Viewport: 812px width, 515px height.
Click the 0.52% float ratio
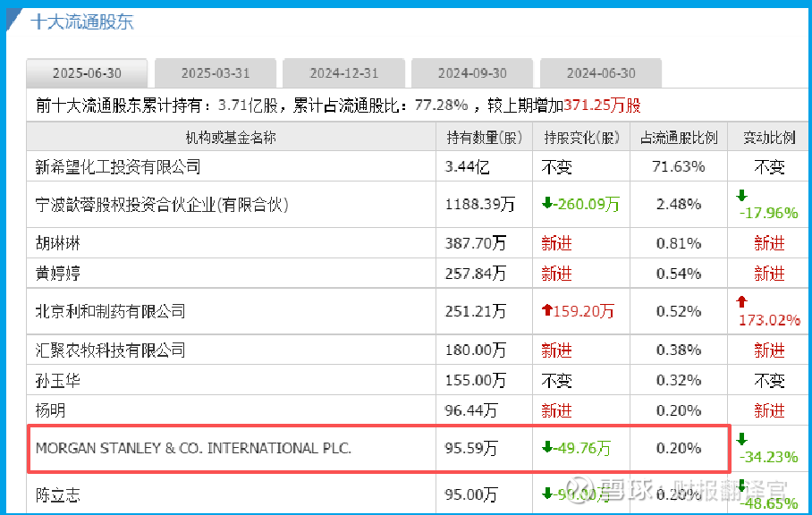(x=679, y=311)
